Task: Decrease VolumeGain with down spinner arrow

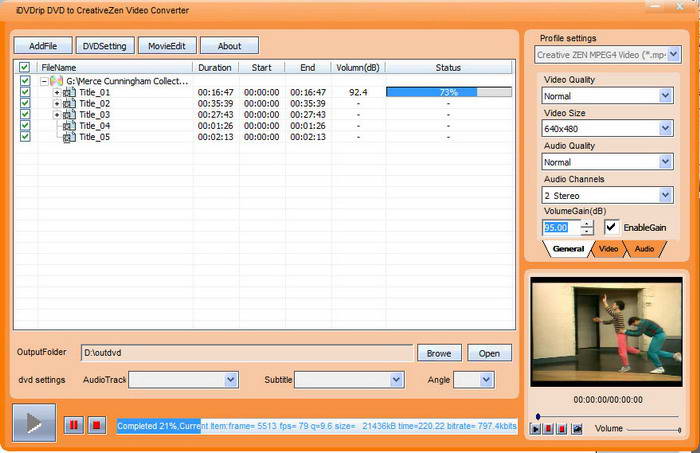Action: pos(587,232)
